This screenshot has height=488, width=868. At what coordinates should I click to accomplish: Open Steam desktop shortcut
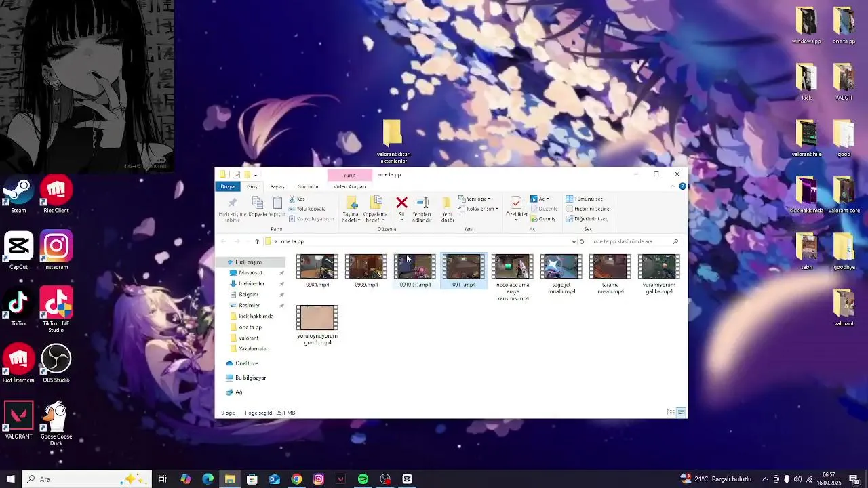(18, 196)
